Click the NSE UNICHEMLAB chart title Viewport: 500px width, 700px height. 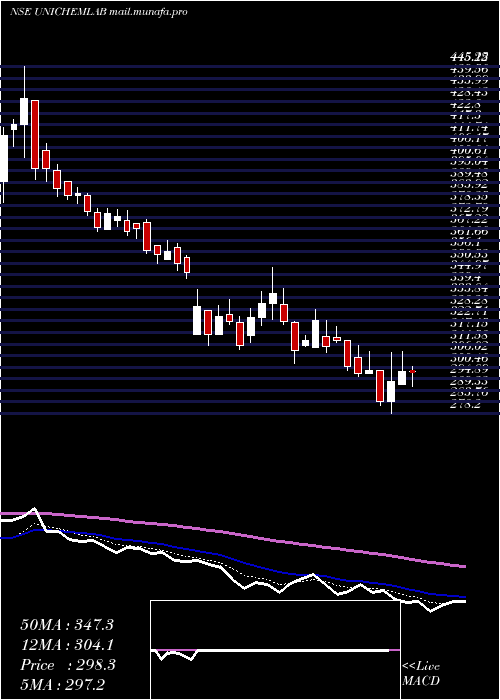click(x=98, y=12)
